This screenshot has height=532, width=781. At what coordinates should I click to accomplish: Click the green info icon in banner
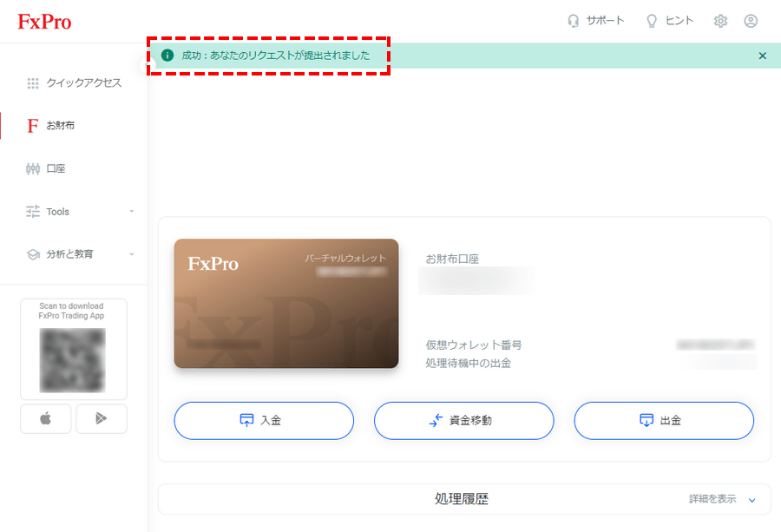click(167, 56)
